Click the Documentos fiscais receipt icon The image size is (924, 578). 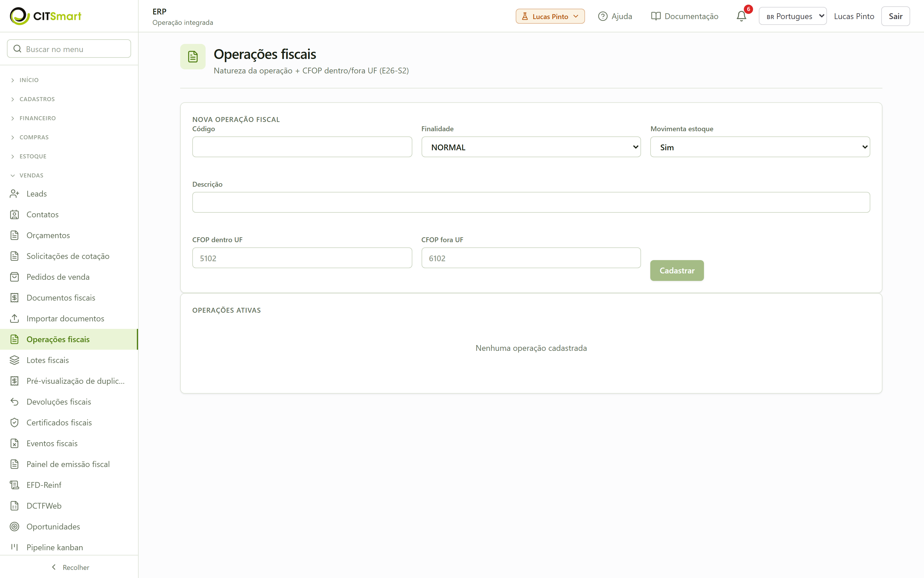coord(14,298)
